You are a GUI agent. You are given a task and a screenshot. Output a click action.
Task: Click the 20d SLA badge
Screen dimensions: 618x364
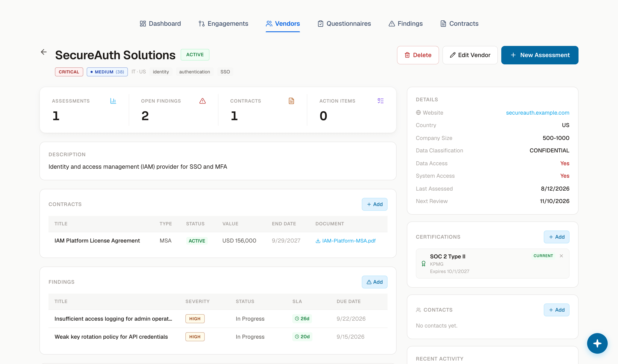pyautogui.click(x=302, y=337)
